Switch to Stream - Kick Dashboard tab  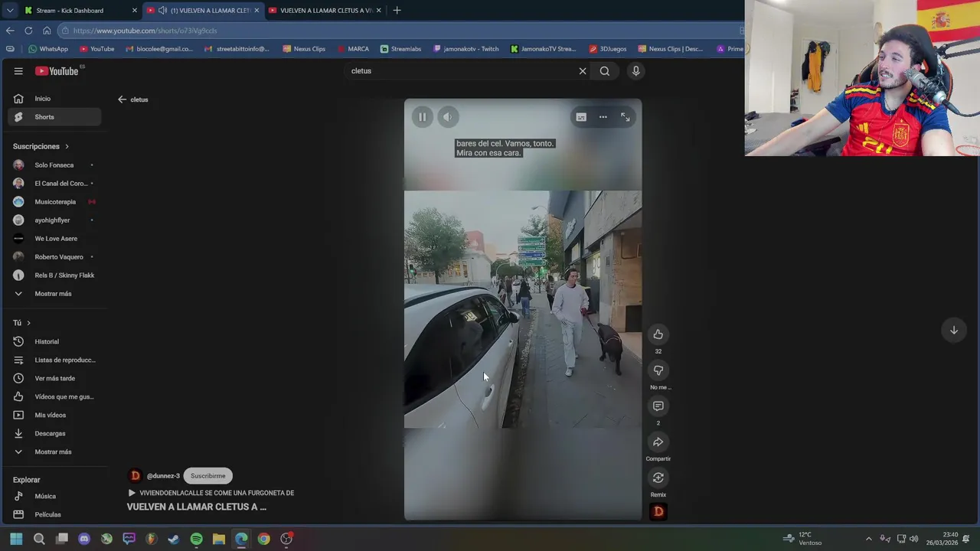[81, 11]
